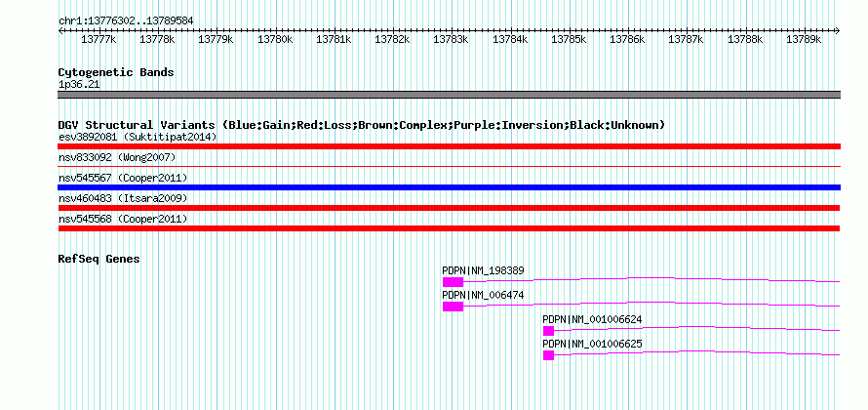The image size is (868, 410).
Task: Open the nsv545568 (Cooper2011) variant label
Action: point(123,220)
